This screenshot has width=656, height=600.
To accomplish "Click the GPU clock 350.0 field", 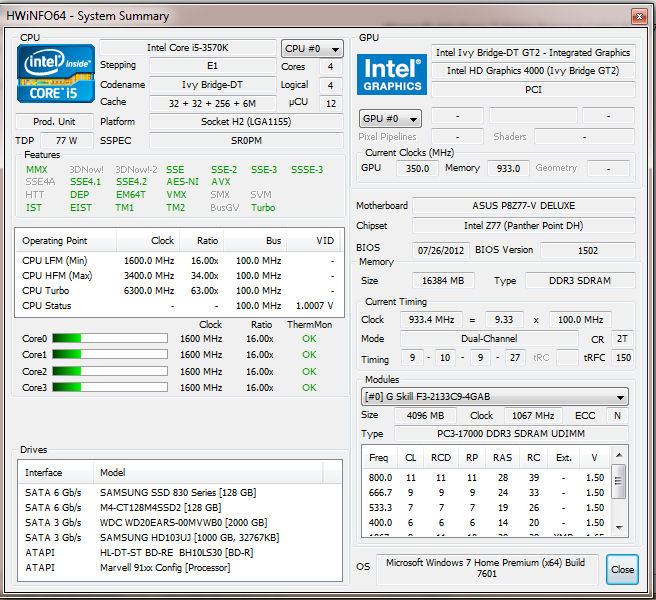I will pos(417,169).
